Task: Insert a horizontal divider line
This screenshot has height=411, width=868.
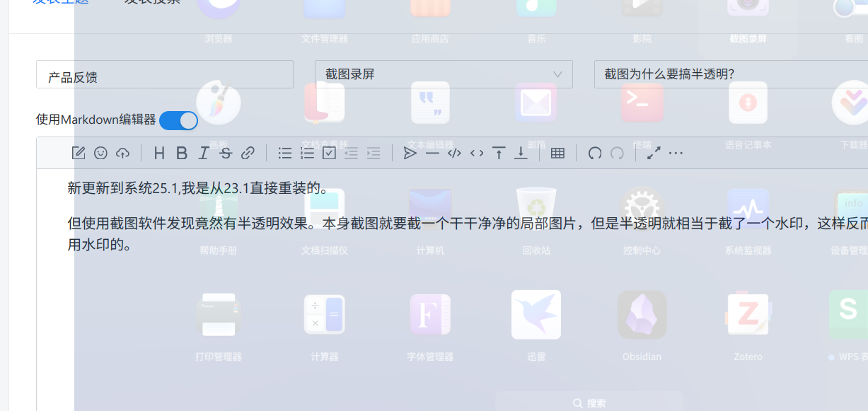Action: [432, 153]
